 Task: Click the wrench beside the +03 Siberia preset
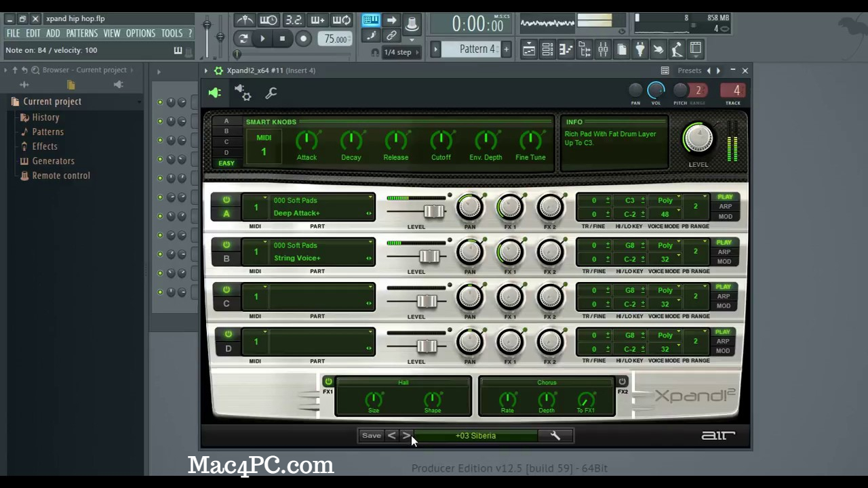pos(555,436)
